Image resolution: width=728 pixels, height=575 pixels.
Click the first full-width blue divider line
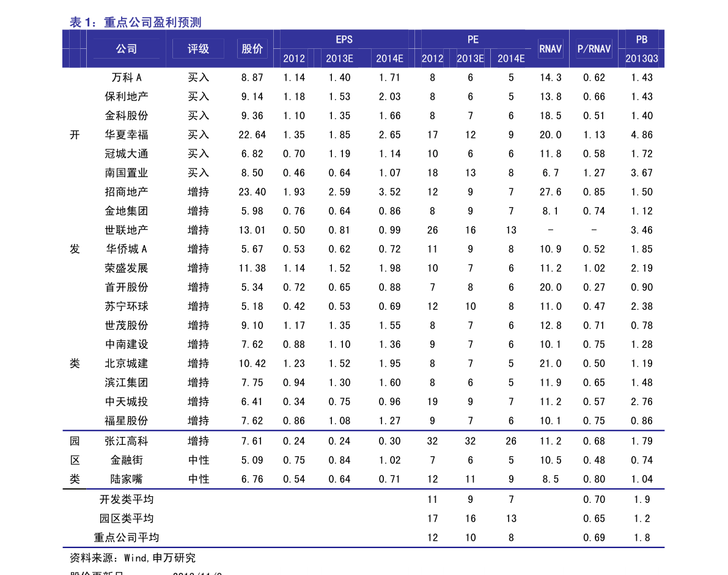[x=363, y=431]
